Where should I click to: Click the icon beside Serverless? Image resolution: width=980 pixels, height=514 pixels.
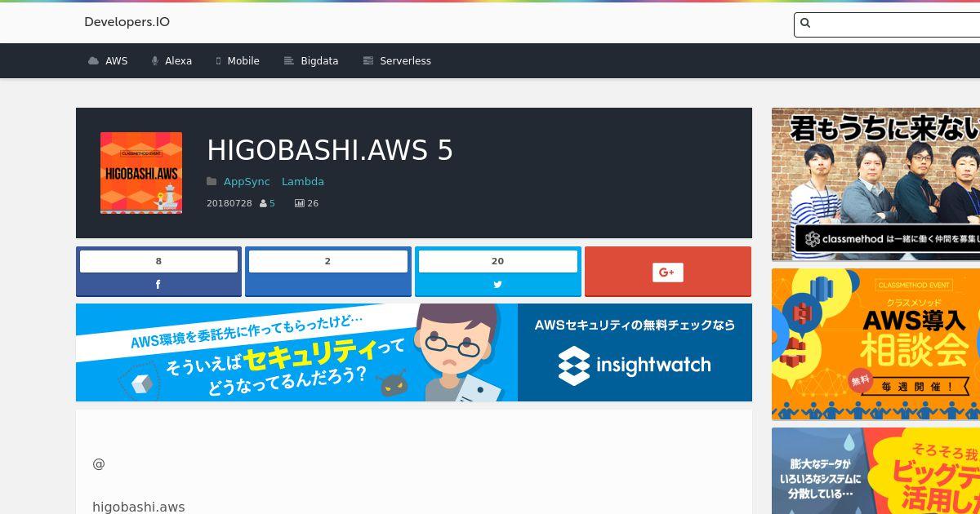click(x=368, y=61)
